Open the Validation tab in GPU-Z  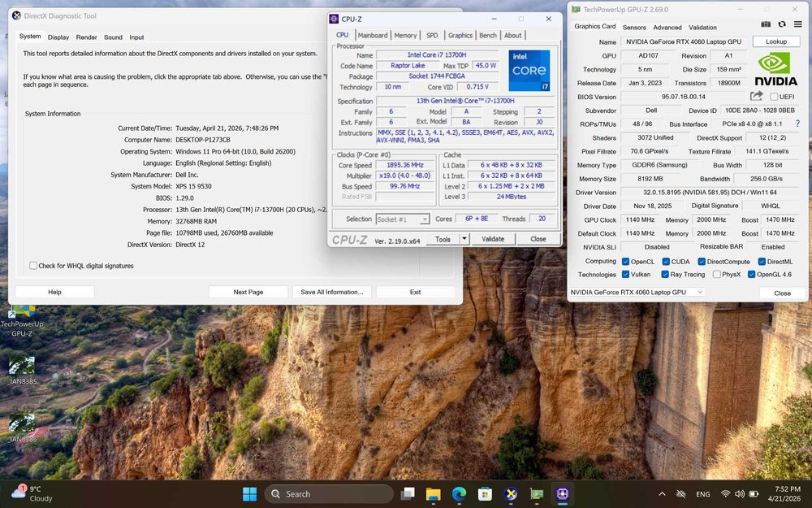pos(702,28)
